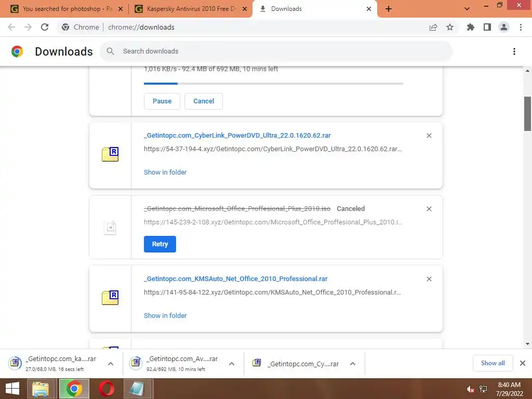Remove canceled Microsoft Office entry from list
This screenshot has height=399, width=532.
click(429, 209)
